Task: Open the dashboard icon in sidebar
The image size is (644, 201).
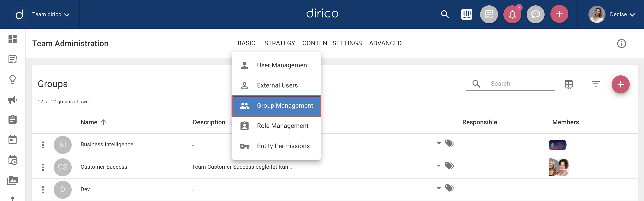Action: [x=13, y=39]
